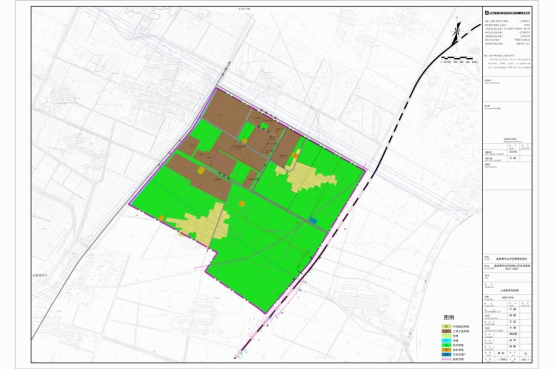Select the orange parcel in the lower brown block
The image size is (554, 370).
pos(201,171)
